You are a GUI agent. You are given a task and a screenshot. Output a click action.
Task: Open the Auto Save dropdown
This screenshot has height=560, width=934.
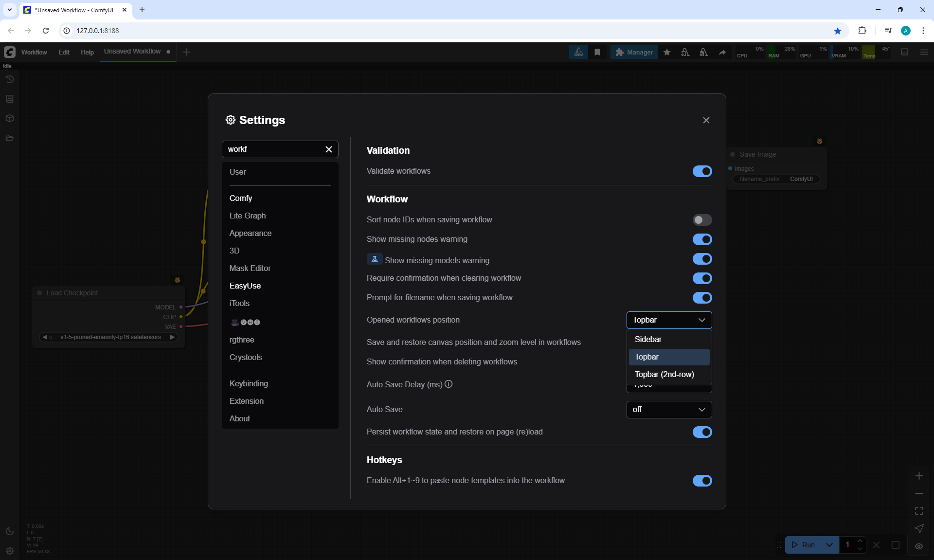click(669, 410)
